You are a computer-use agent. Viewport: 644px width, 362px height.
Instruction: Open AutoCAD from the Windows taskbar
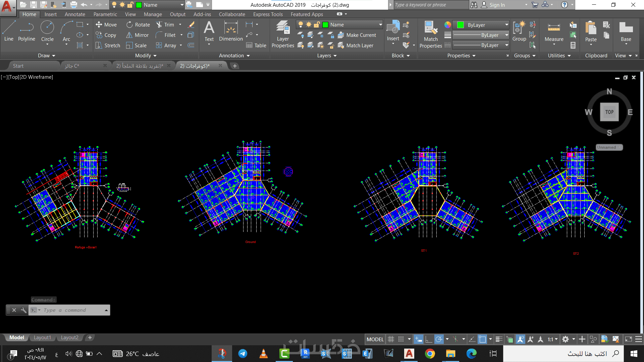click(409, 354)
